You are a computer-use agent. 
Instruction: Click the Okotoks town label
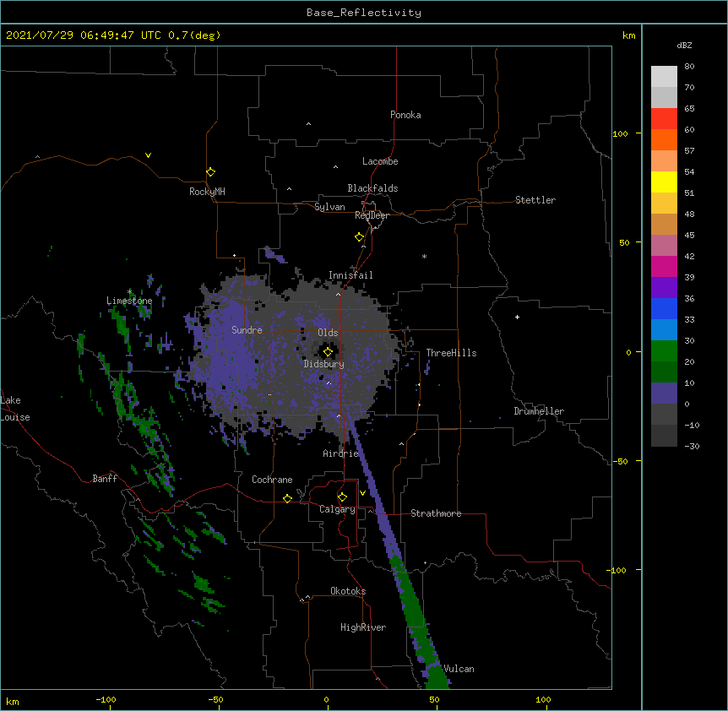tap(348, 591)
